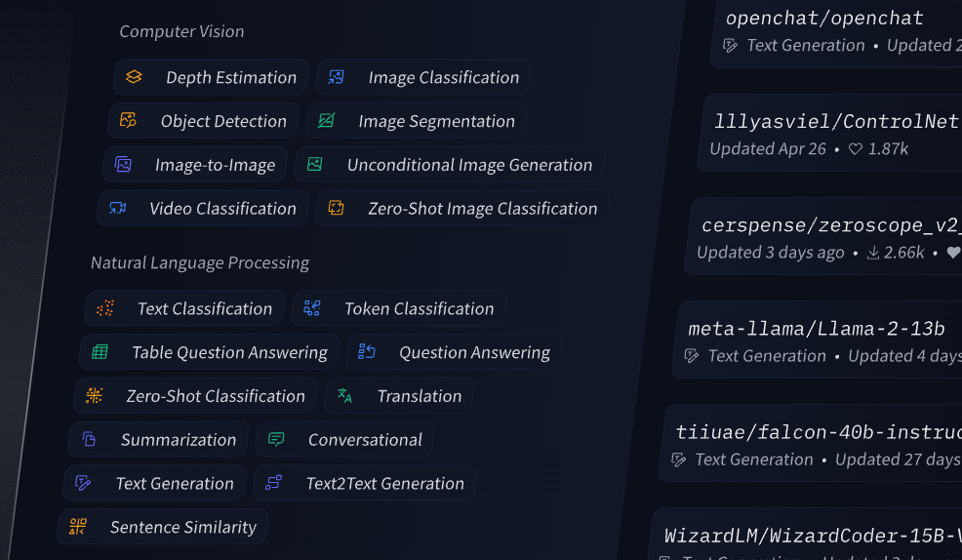This screenshot has height=560, width=962.
Task: Click the Text Generation icon under falcon-40b-instruct
Action: [678, 460]
